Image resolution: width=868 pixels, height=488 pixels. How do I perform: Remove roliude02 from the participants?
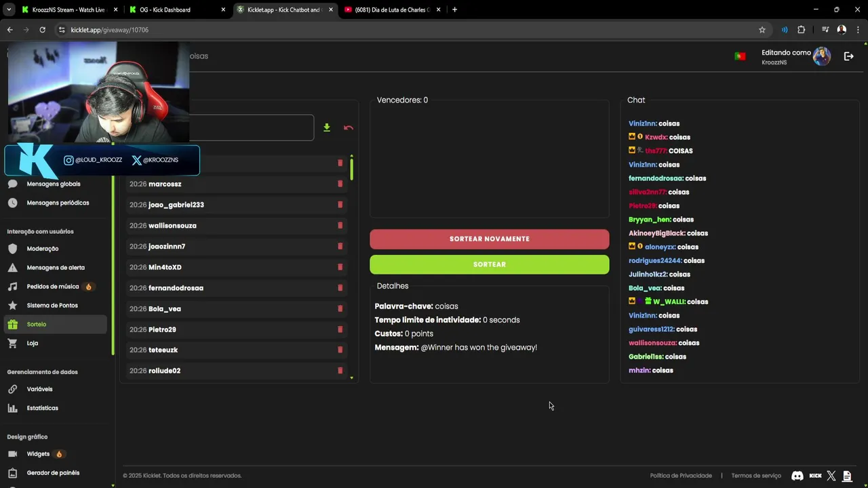tap(340, 371)
